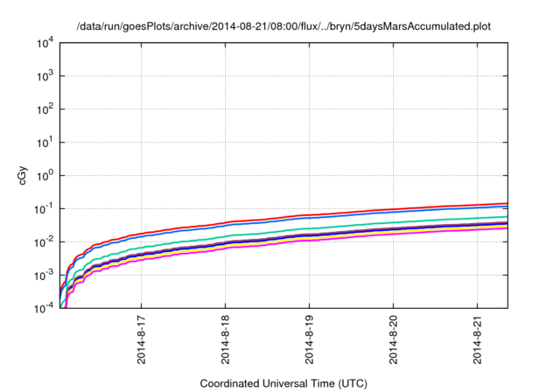560x392 pixels.
Task: Click the plot title file path
Action: 283,26
